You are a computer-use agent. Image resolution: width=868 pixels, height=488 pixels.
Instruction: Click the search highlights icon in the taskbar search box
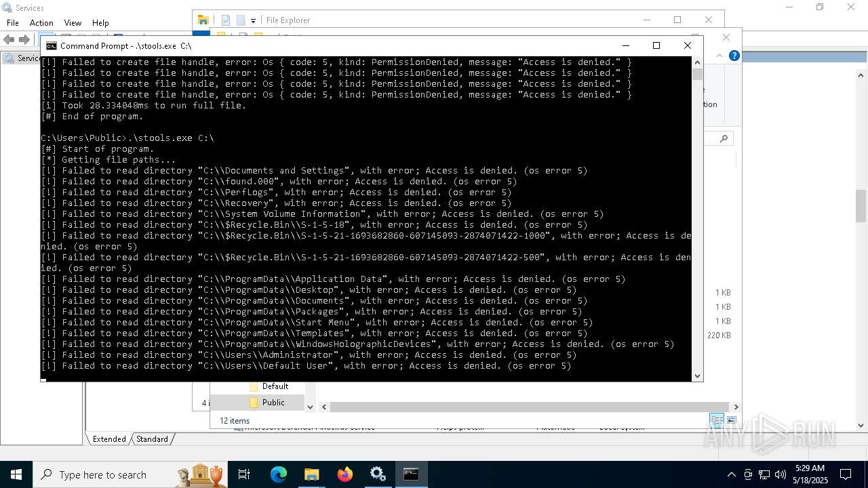click(x=201, y=474)
